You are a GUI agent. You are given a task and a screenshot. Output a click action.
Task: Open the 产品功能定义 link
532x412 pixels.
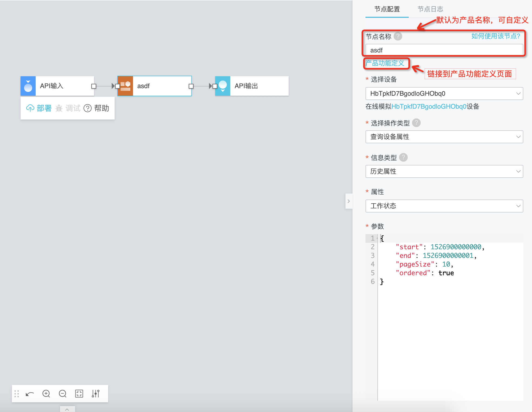(x=385, y=63)
